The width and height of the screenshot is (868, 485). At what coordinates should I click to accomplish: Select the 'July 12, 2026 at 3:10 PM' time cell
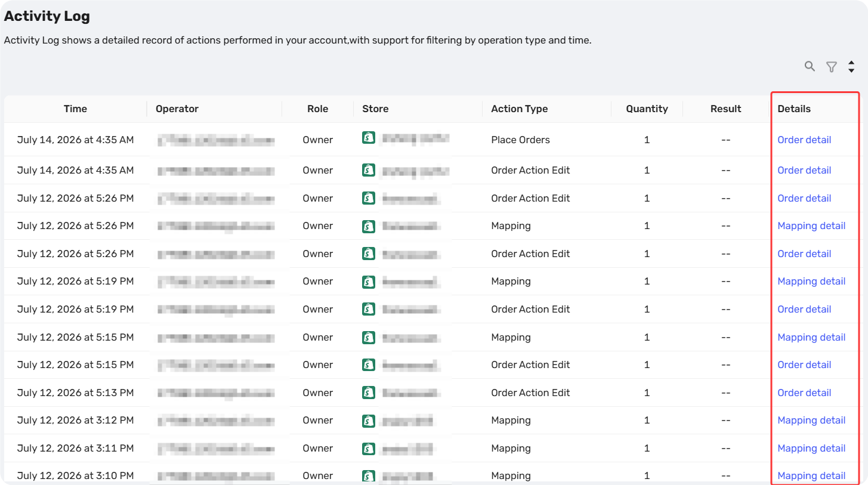(x=75, y=475)
